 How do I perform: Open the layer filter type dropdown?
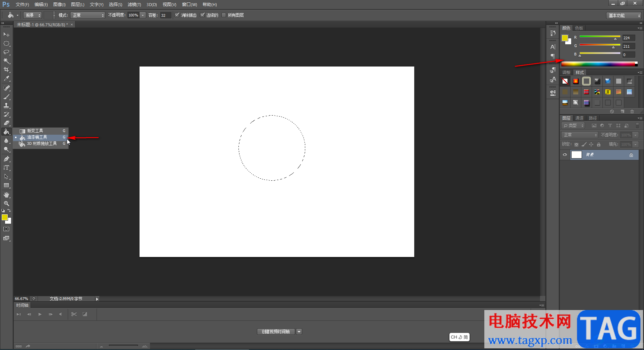coord(573,126)
